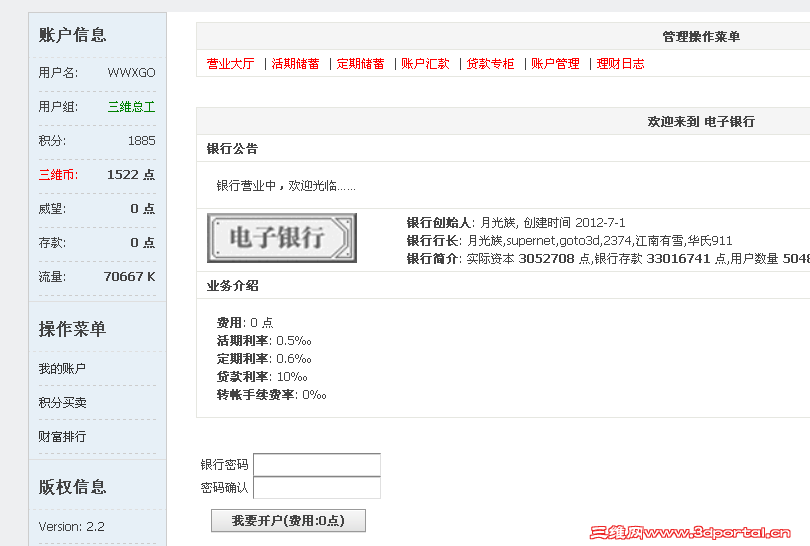
Task: Click the 贷款利率 10‰ line
Action: click(x=262, y=377)
